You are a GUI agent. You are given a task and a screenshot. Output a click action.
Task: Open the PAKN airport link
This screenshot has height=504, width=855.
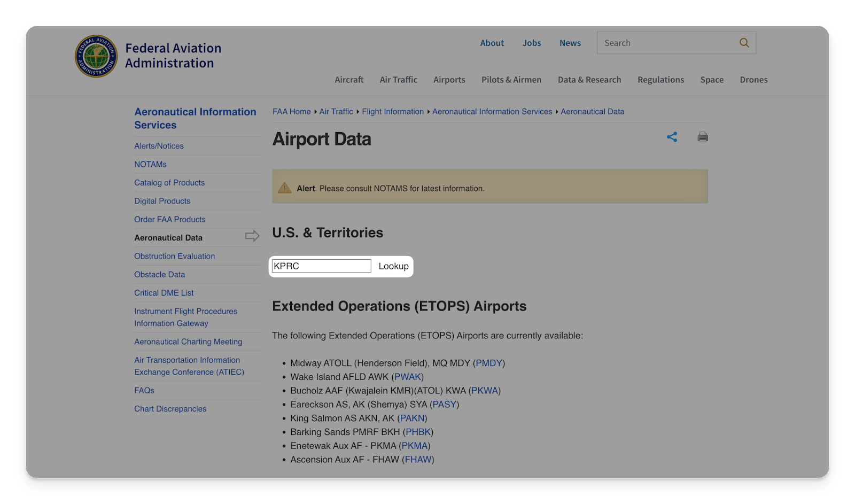coord(413,418)
